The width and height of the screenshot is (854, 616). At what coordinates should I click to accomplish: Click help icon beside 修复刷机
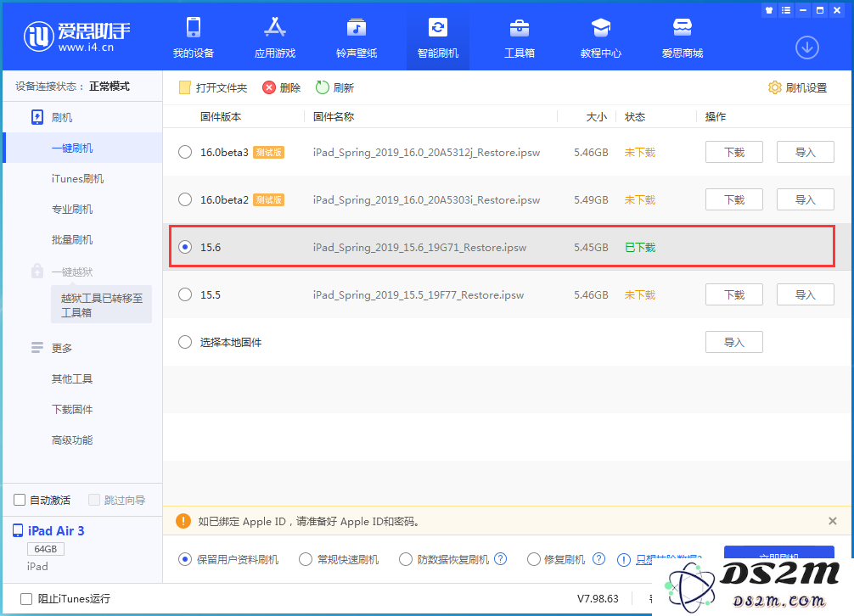(x=598, y=559)
